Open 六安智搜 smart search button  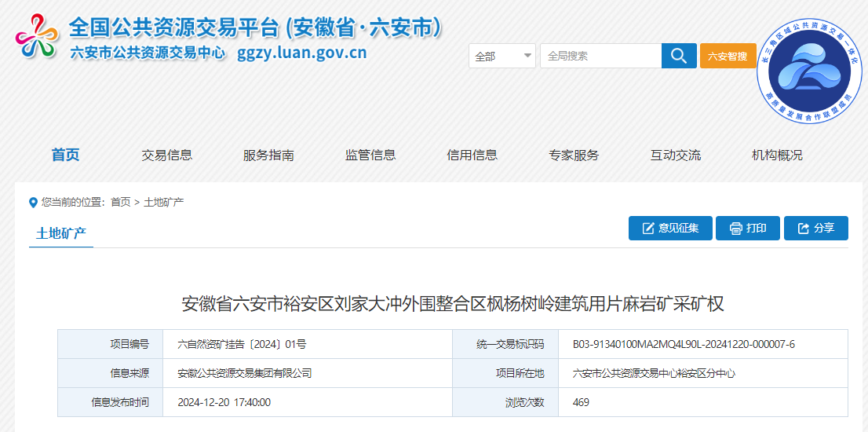tap(728, 57)
